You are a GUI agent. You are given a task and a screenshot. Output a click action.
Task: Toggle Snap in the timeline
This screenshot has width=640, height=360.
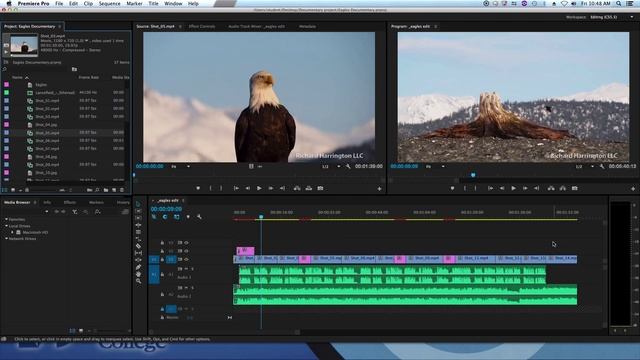coord(165,217)
